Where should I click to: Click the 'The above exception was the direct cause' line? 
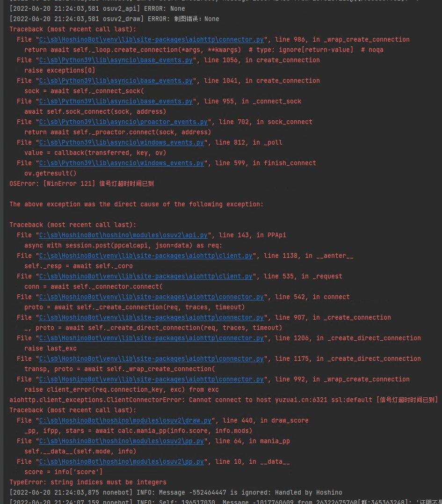point(137,204)
